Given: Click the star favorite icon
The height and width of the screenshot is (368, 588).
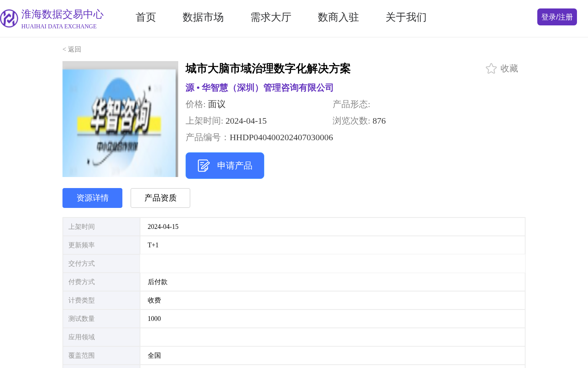Looking at the screenshot, I should coord(491,68).
